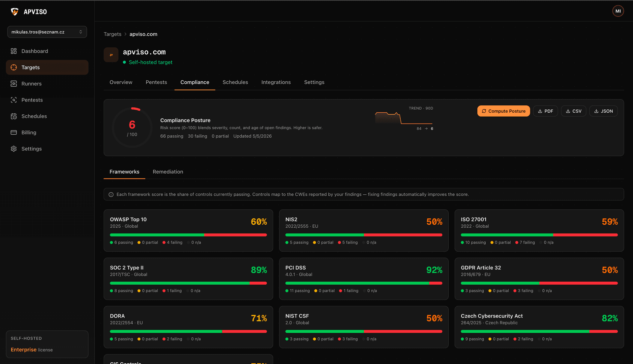Download the PDF report

[545, 111]
